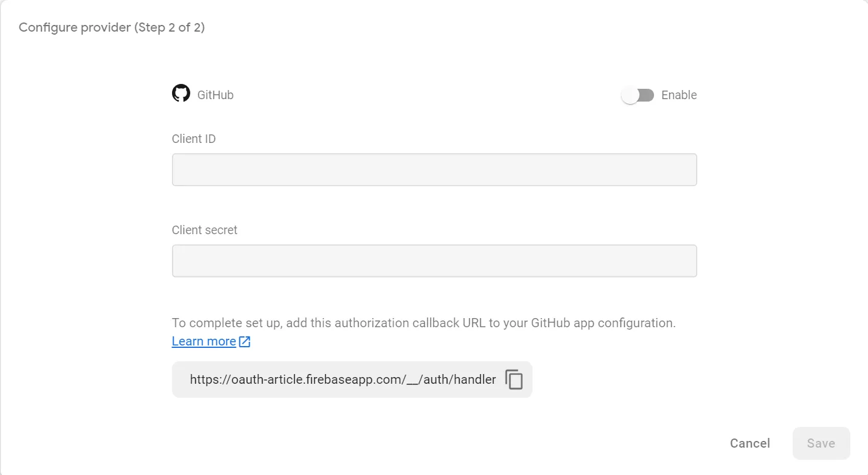868x475 pixels.
Task: Click the "Enable" label text
Action: [679, 95]
